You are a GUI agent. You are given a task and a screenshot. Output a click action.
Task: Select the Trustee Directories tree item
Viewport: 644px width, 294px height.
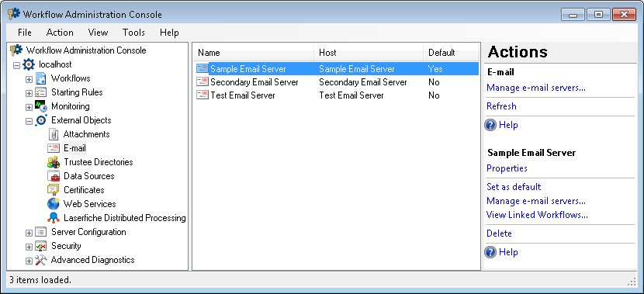pos(99,162)
